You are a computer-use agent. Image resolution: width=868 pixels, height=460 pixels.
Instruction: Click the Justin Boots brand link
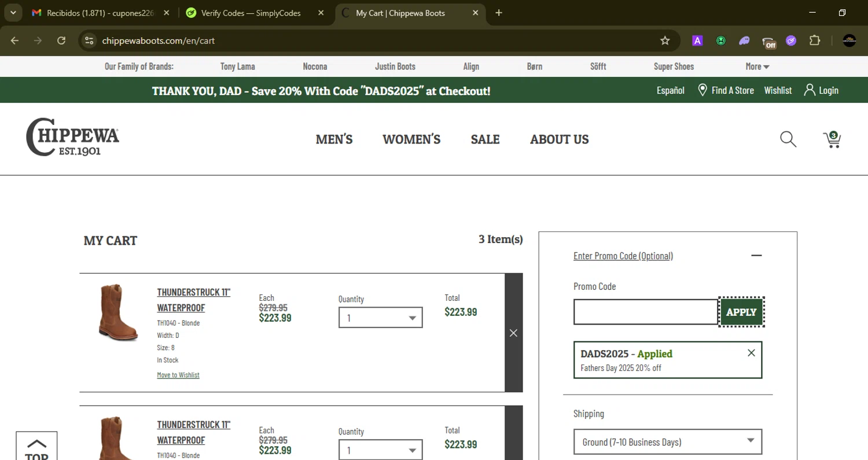(x=395, y=67)
